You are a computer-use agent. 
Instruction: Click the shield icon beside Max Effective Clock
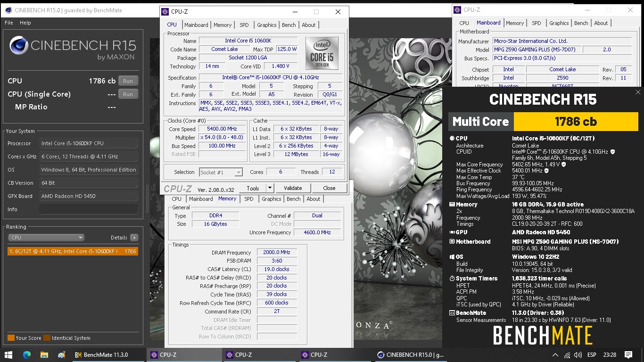click(x=546, y=171)
